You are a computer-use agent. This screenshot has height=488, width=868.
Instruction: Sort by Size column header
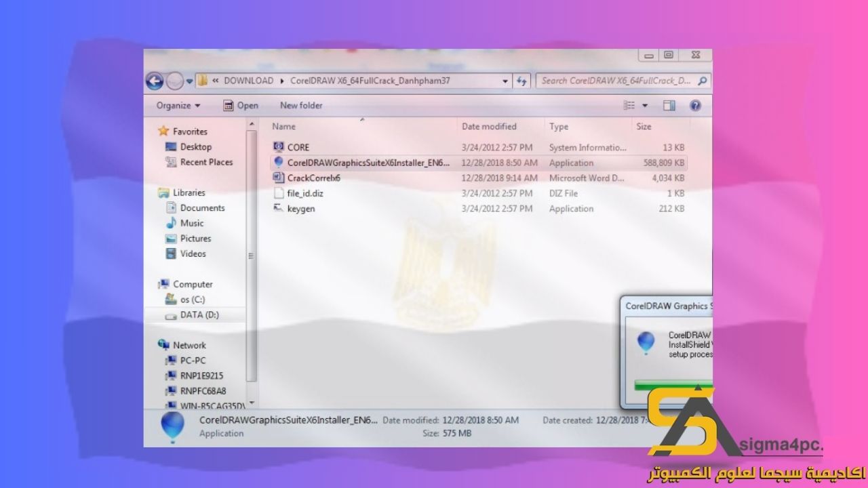(x=644, y=127)
